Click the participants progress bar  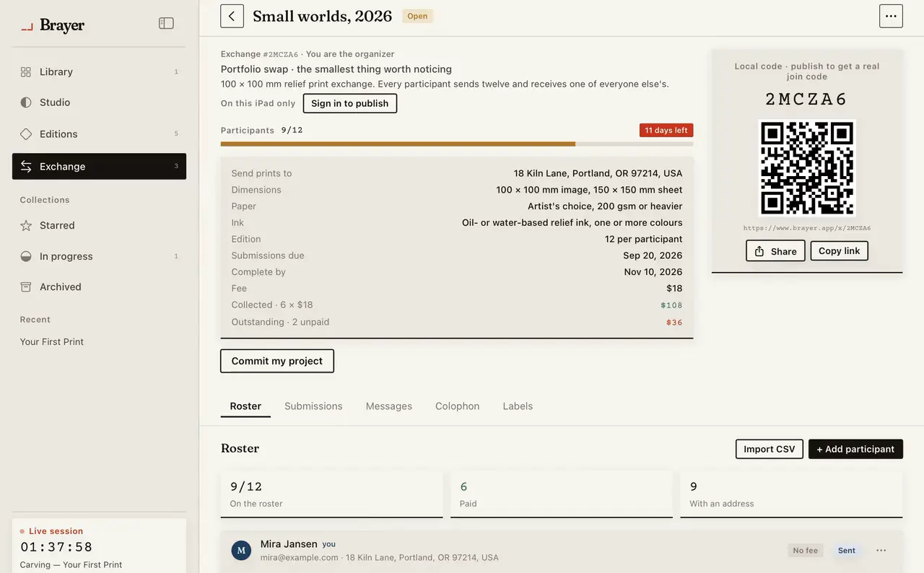coord(457,144)
